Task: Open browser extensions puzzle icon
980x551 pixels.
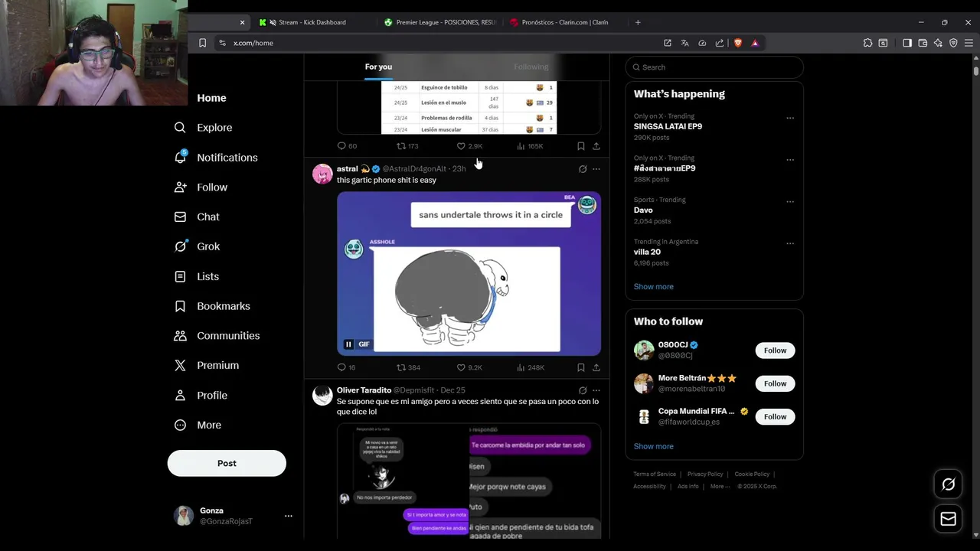Action: pyautogui.click(x=867, y=43)
